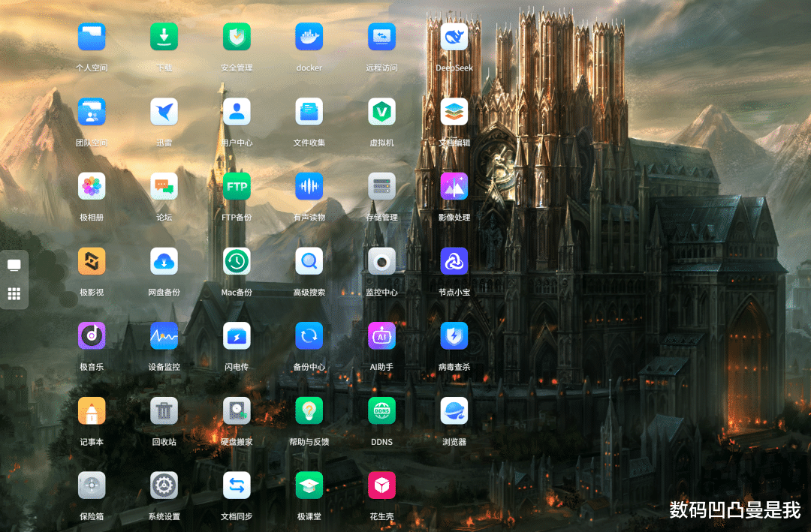811x532 pixels.
Task: Launch the 文档同步 sync icon
Action: 237,485
